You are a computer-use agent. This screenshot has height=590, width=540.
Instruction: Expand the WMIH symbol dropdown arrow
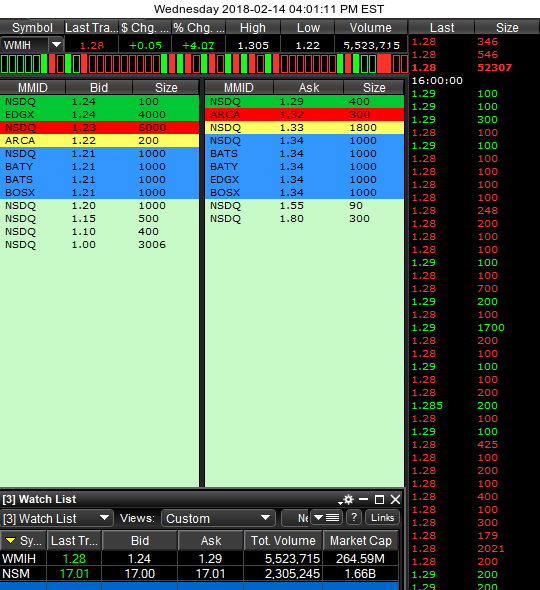(x=56, y=45)
